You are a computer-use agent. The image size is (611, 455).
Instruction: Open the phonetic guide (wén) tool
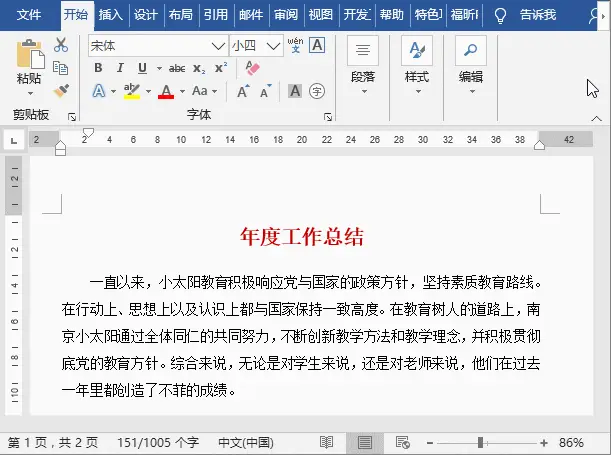pos(295,45)
